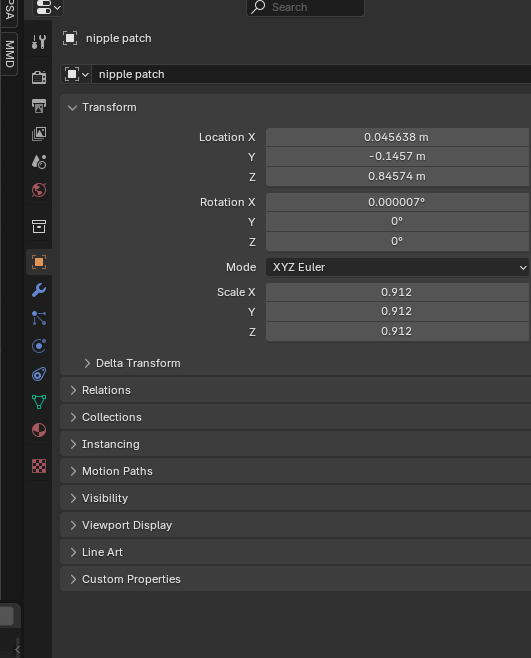This screenshot has width=531, height=658.
Task: Click the Scale Z value field
Action: tap(397, 332)
